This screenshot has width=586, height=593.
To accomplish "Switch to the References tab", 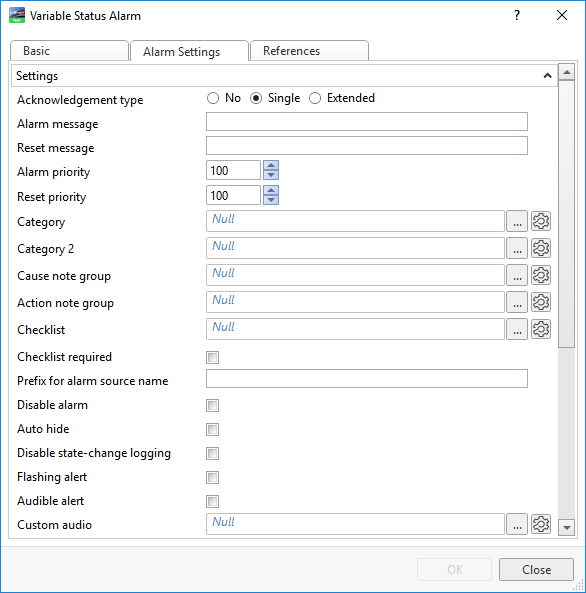I will pyautogui.click(x=309, y=51).
